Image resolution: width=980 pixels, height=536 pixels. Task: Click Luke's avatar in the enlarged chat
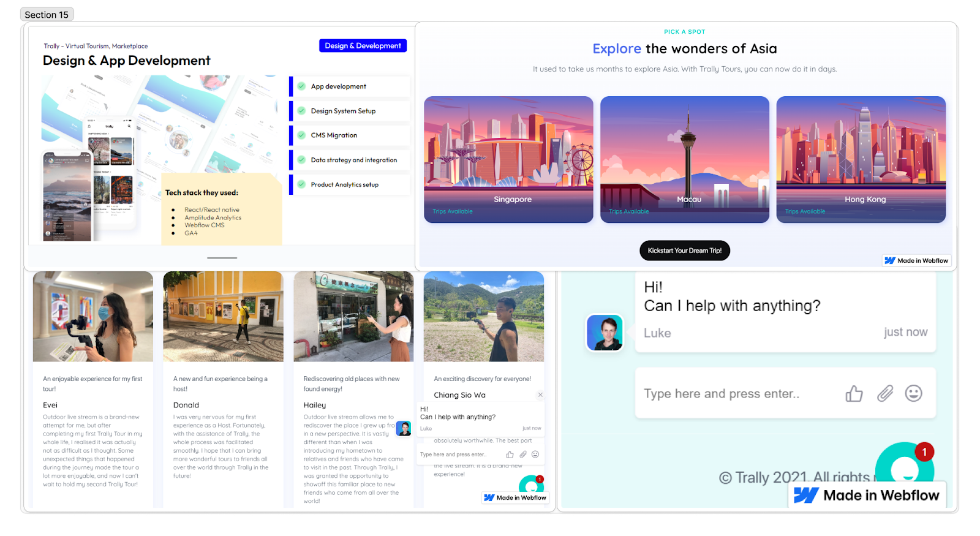[x=605, y=333]
